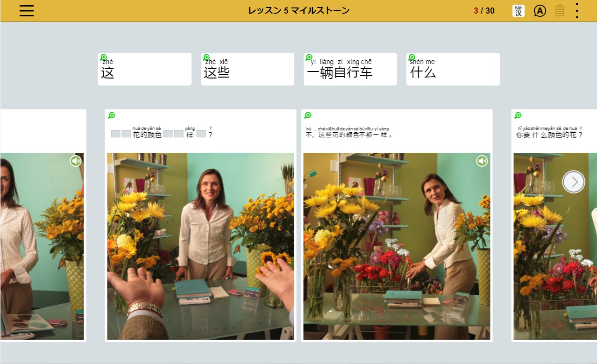Viewport: 597px width, 364px height.
Task: Select the レッスン 5 マイルストーン title bar
Action: [x=298, y=10]
